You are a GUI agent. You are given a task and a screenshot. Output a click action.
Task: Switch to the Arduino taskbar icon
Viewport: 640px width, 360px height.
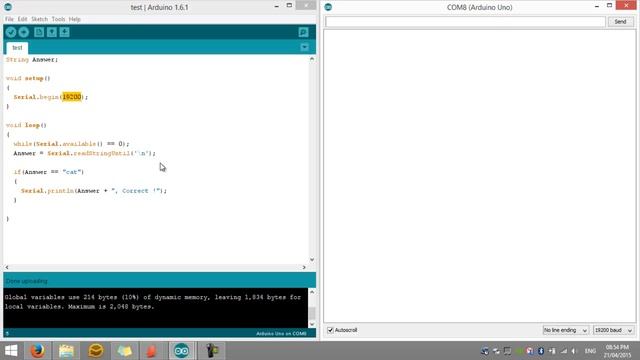pos(182,351)
